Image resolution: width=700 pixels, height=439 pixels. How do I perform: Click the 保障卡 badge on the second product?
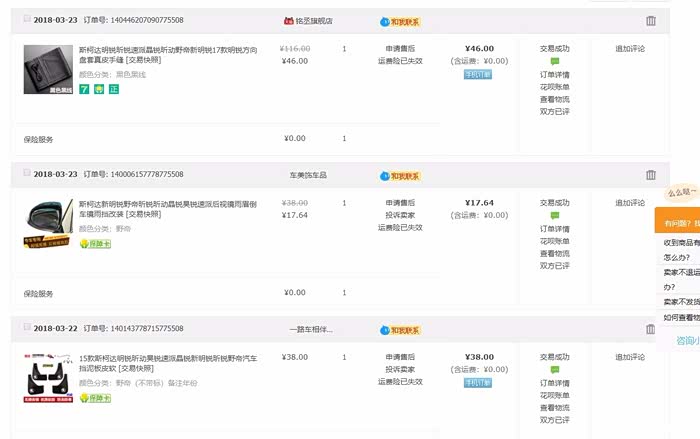[x=95, y=243]
